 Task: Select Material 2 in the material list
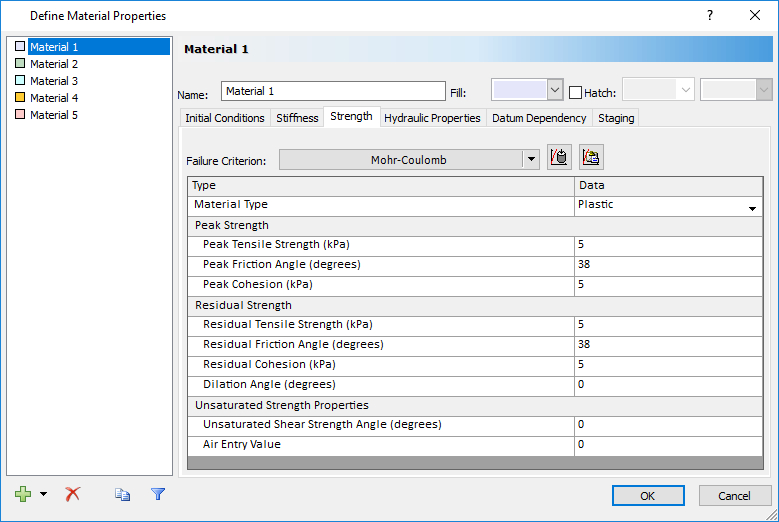53,64
